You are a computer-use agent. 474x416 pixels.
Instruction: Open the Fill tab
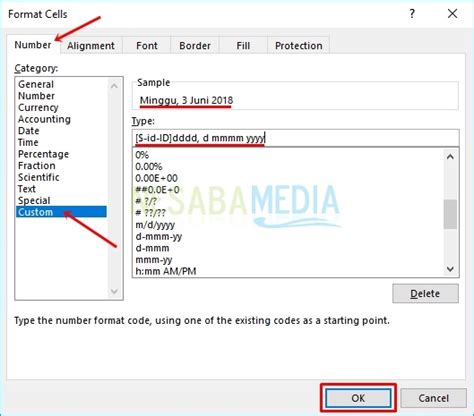pos(243,46)
